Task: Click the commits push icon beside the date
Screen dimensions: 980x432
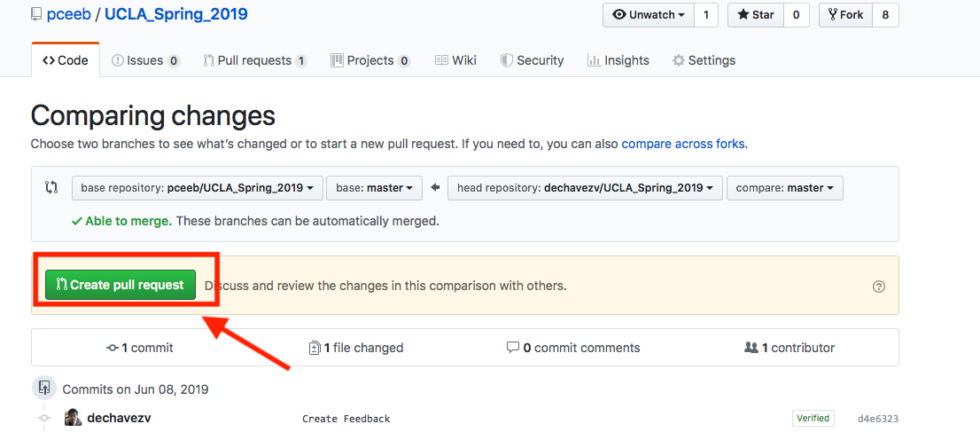Action: pyautogui.click(x=43, y=389)
